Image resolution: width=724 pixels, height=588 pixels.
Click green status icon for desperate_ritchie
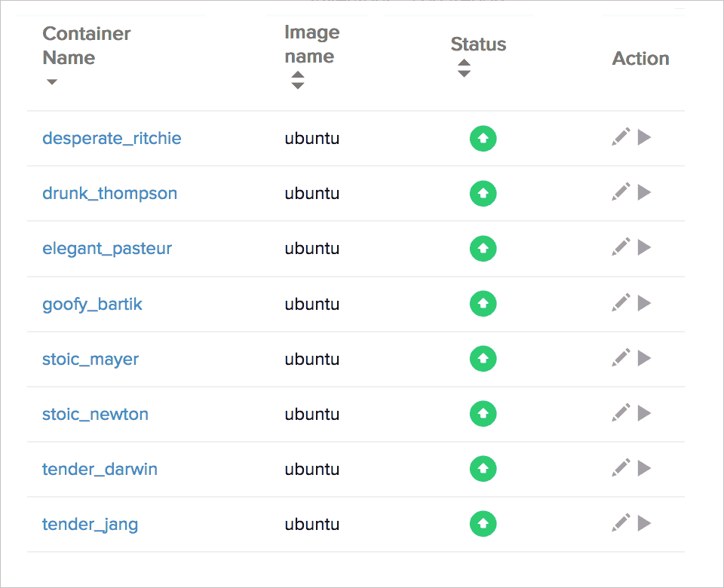tap(483, 138)
